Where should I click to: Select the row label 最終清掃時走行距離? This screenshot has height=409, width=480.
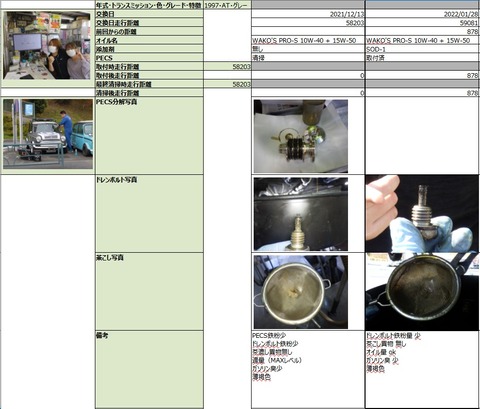(x=149, y=84)
